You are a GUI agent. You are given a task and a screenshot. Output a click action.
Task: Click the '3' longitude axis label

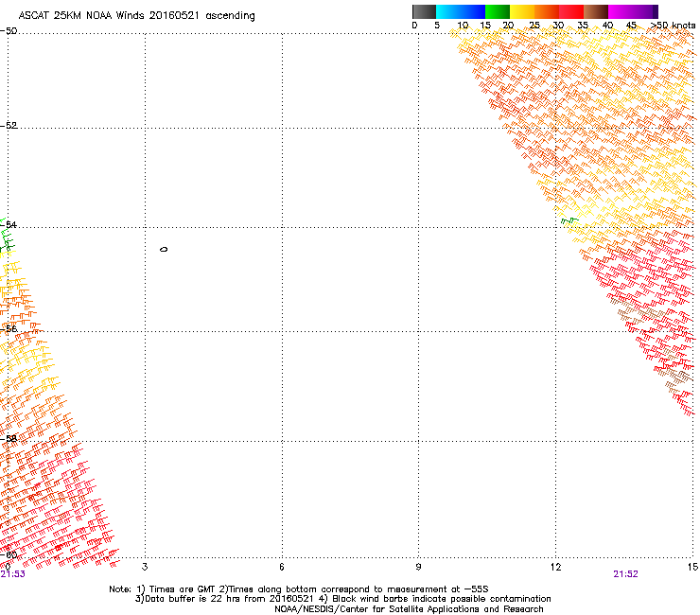pos(145,567)
